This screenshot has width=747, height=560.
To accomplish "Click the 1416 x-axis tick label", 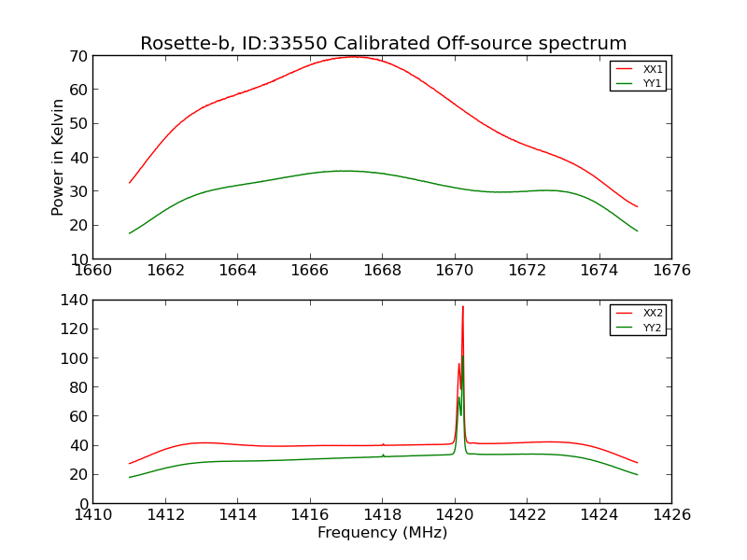I will [x=310, y=515].
